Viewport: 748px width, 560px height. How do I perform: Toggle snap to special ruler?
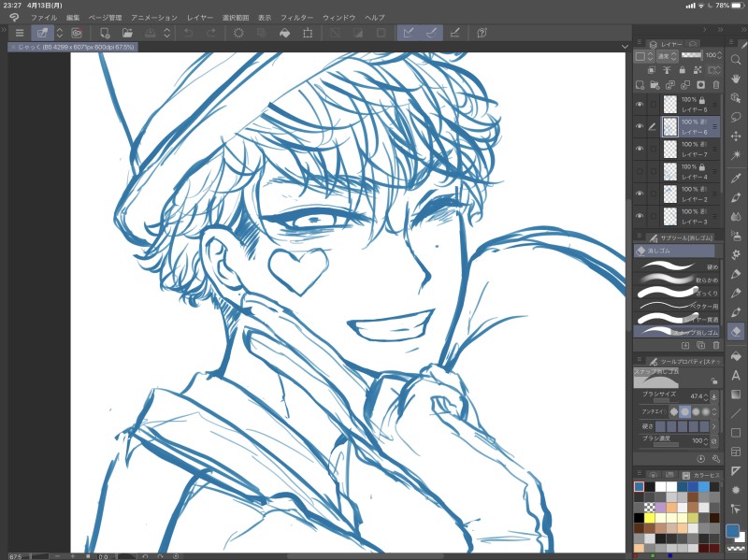tap(432, 33)
